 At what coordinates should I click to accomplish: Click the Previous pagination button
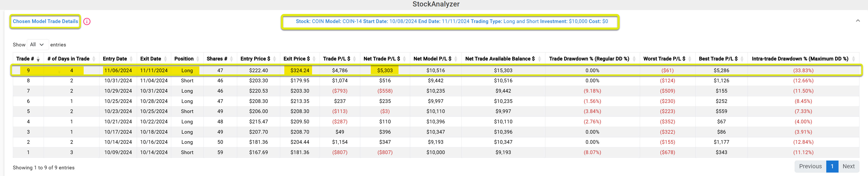pos(810,166)
